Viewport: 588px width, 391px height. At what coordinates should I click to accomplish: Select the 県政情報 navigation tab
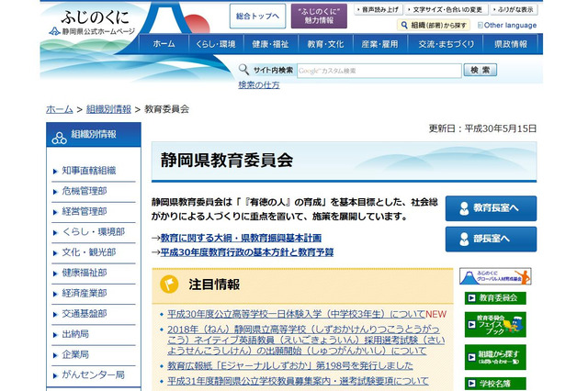511,44
